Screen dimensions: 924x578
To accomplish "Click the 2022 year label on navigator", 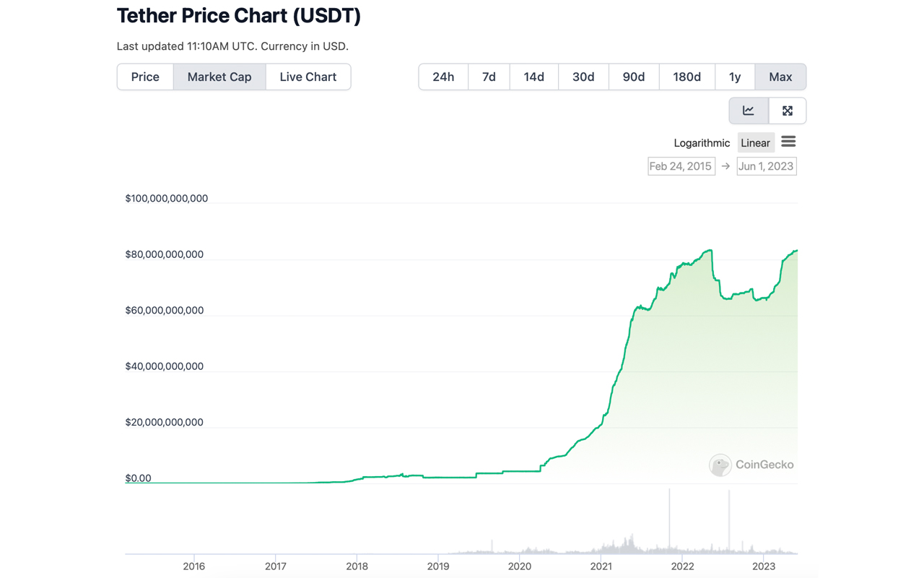I will click(x=682, y=566).
